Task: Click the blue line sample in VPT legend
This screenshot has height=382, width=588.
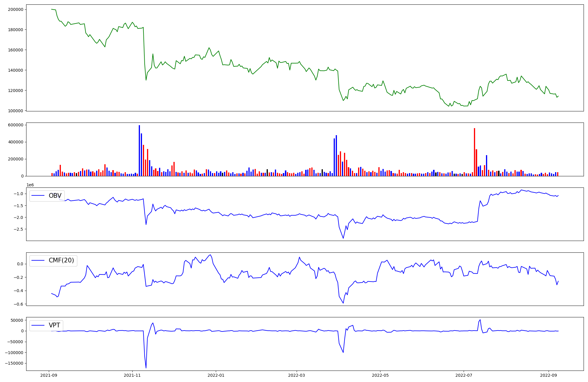Action: coord(38,325)
